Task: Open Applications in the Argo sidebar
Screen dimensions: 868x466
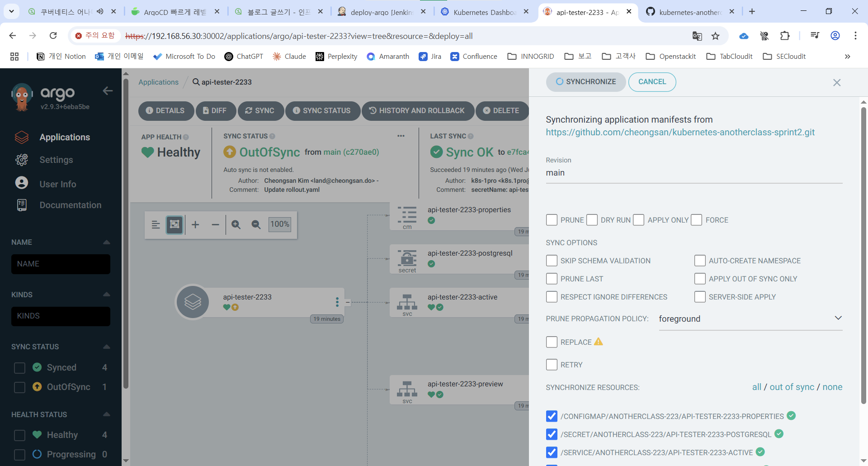Action: [65, 137]
